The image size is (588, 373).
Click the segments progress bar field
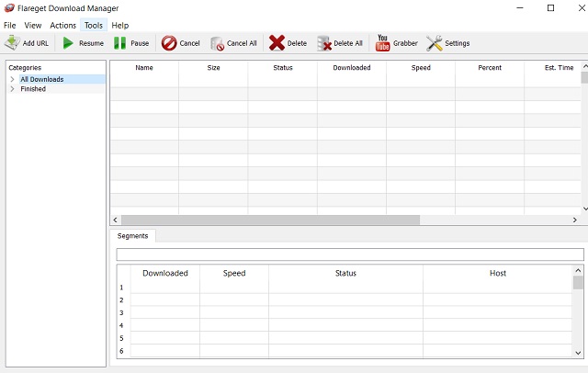(x=350, y=254)
